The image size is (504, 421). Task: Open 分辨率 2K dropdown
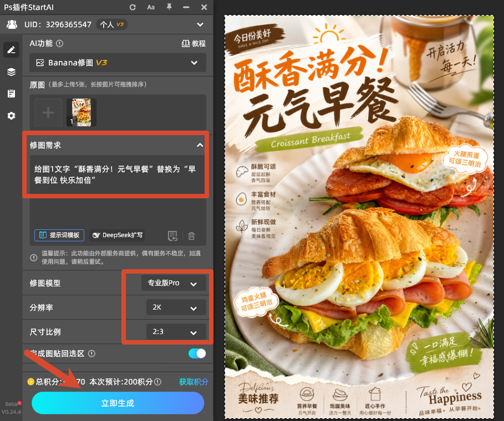(176, 307)
